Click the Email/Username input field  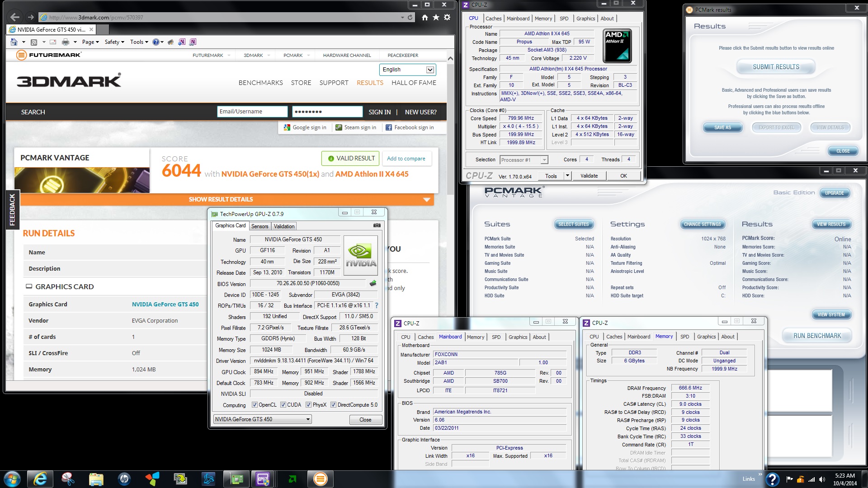(x=252, y=112)
